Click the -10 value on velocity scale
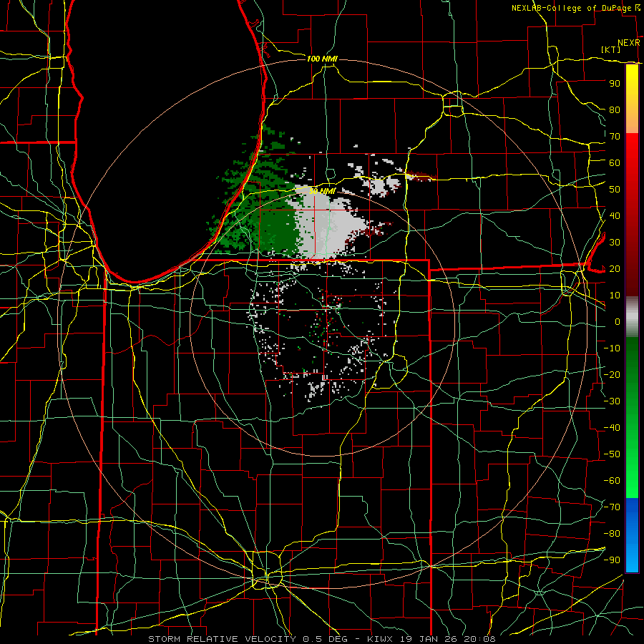The height and width of the screenshot is (644, 644). click(612, 348)
